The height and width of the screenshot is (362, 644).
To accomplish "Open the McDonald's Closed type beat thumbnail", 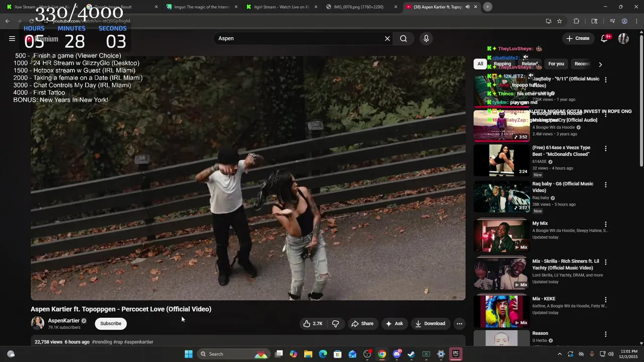I will [502, 160].
